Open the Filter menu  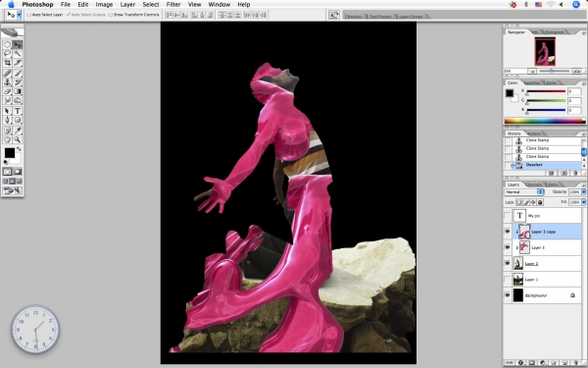(x=173, y=5)
